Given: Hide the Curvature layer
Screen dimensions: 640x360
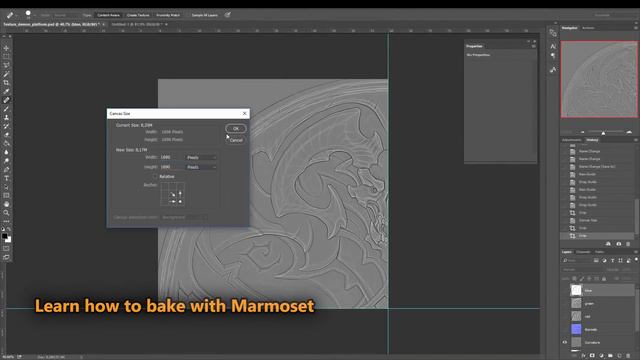Looking at the screenshot, I should coord(565,342).
